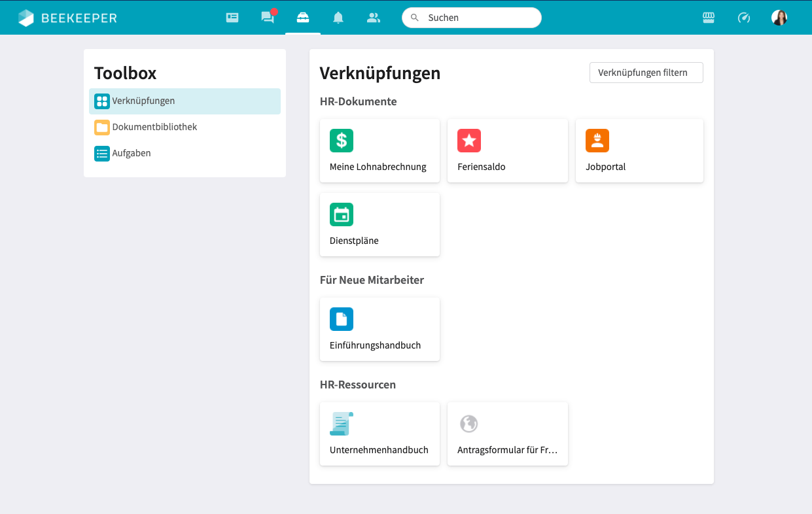Click the notifications bell icon
The image size is (812, 514).
pos(338,18)
